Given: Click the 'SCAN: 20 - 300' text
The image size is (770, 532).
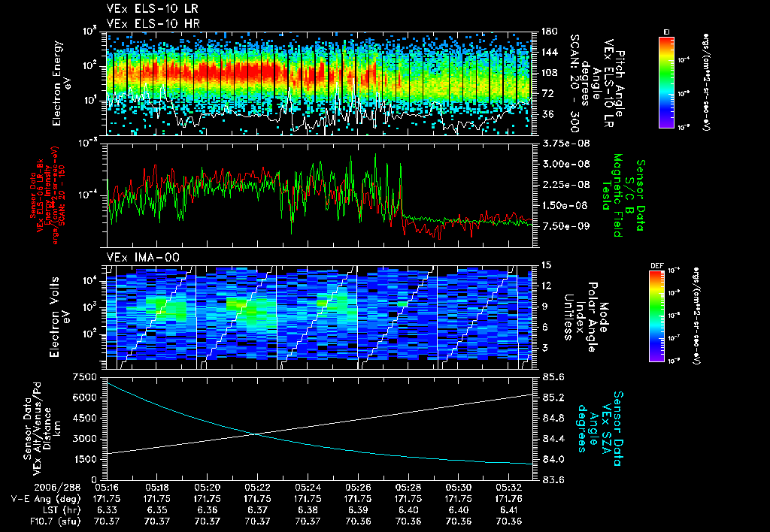Looking at the screenshot, I should click(x=575, y=83).
